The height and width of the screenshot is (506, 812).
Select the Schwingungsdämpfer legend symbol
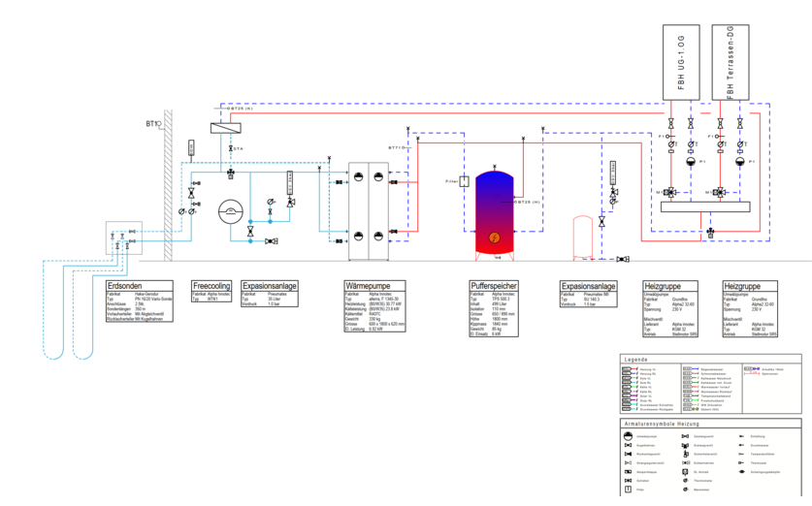741,472
